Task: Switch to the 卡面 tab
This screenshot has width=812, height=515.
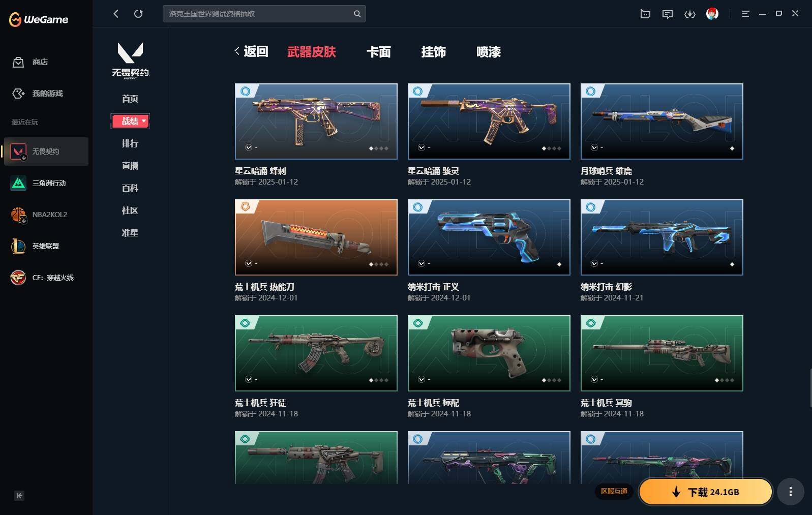Action: pyautogui.click(x=379, y=52)
